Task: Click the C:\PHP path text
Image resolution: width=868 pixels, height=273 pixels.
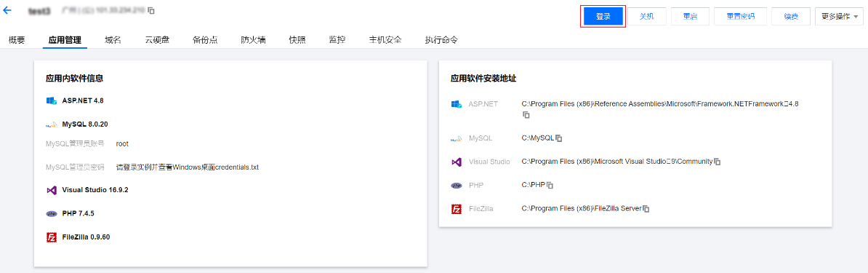Action: point(534,186)
